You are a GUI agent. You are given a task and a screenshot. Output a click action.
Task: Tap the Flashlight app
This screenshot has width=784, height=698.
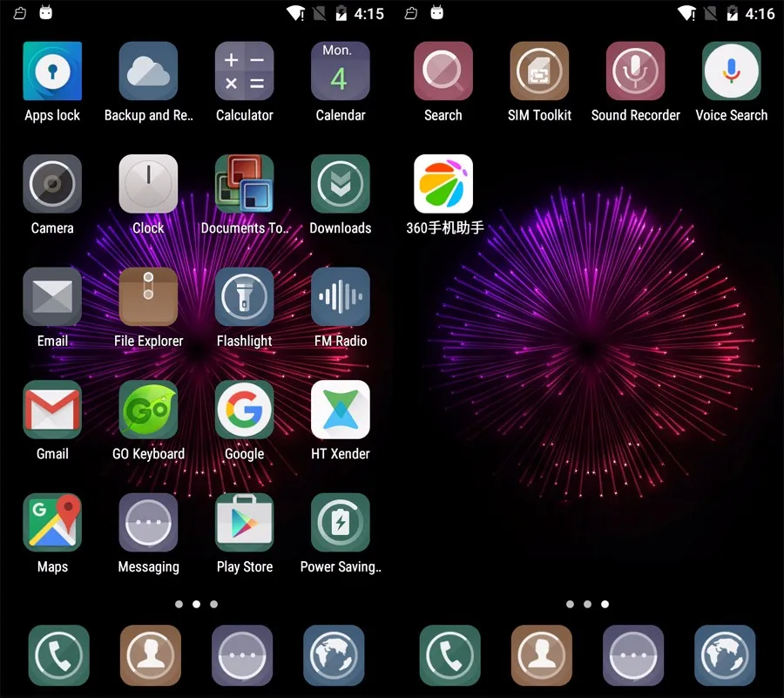pos(245,297)
